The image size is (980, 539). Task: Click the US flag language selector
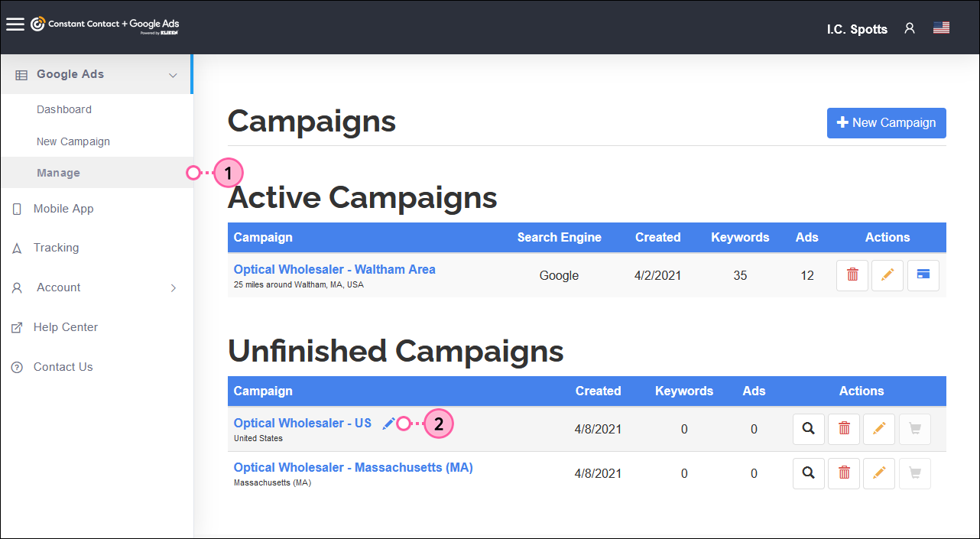pos(941,27)
